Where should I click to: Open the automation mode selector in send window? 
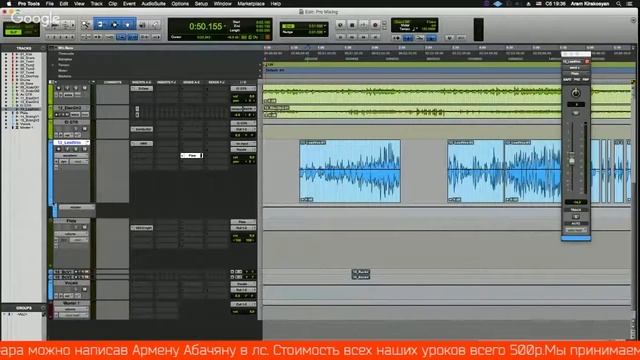pyautogui.click(x=576, y=230)
